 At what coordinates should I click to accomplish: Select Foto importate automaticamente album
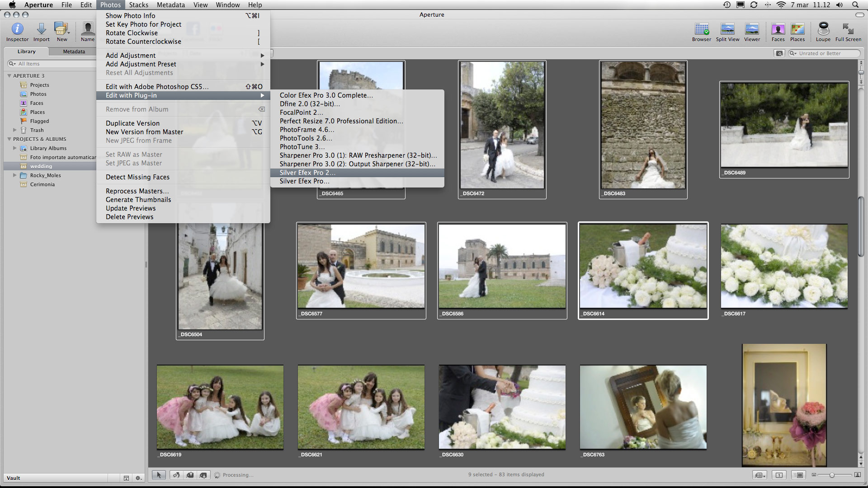[58, 157]
